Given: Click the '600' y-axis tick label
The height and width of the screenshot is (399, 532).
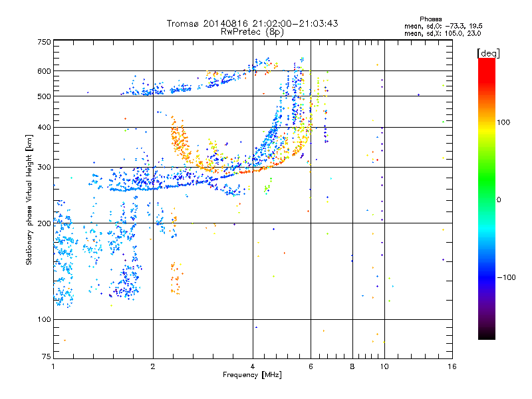Looking at the screenshot, I should point(44,71).
